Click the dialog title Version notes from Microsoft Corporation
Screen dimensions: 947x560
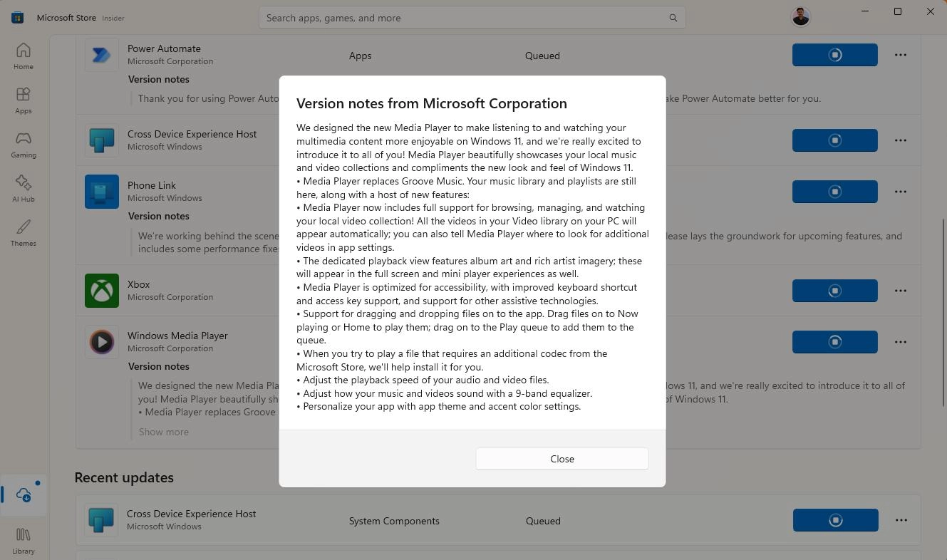[432, 103]
